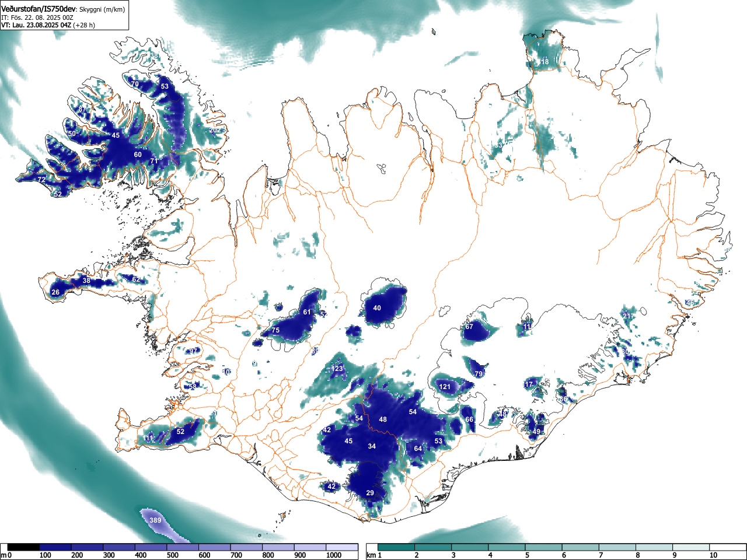Image resolution: width=747 pixels, height=560 pixels.
Task: Click the 'm' unit label of left scale
Action: point(4,555)
